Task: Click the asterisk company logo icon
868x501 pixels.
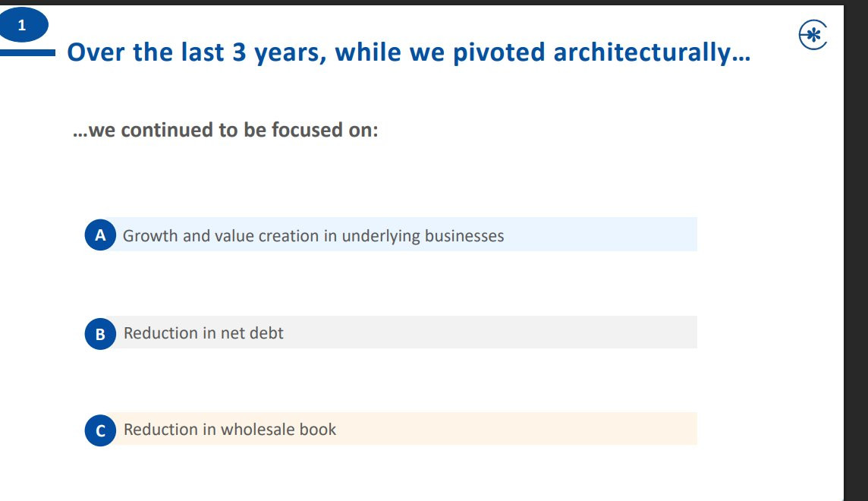Action: point(813,35)
